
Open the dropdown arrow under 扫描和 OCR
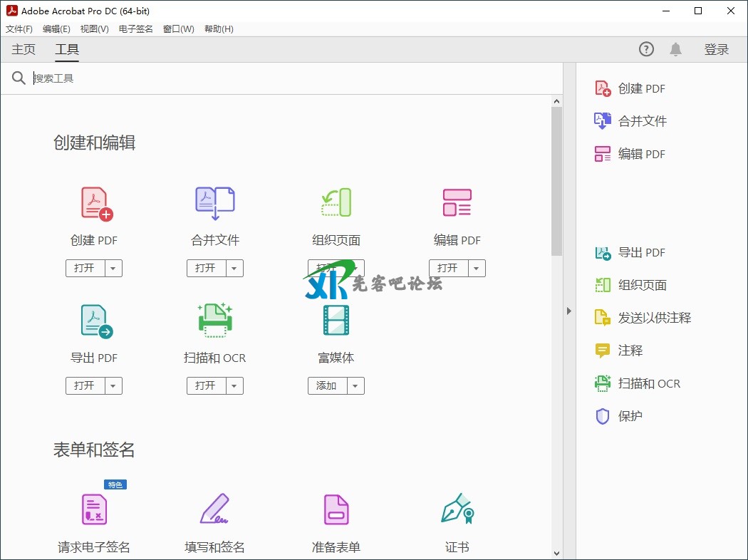[235, 386]
